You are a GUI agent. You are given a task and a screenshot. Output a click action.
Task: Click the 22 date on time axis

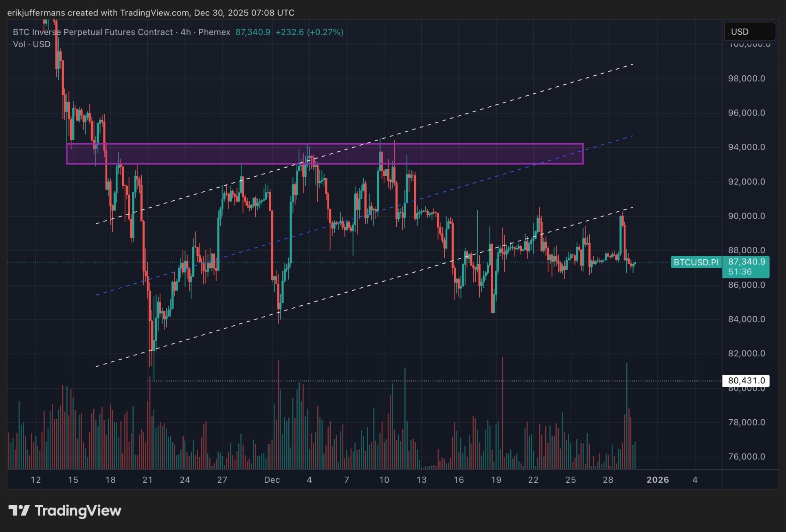pos(533,480)
